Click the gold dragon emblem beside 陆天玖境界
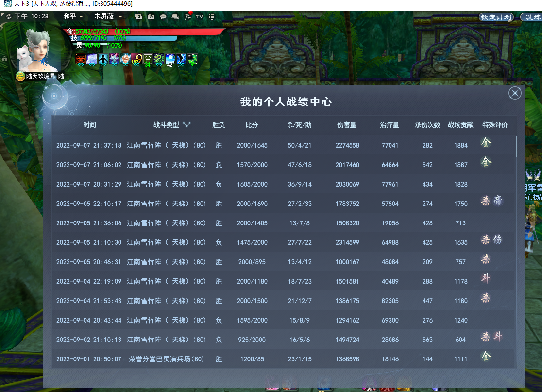 point(20,76)
